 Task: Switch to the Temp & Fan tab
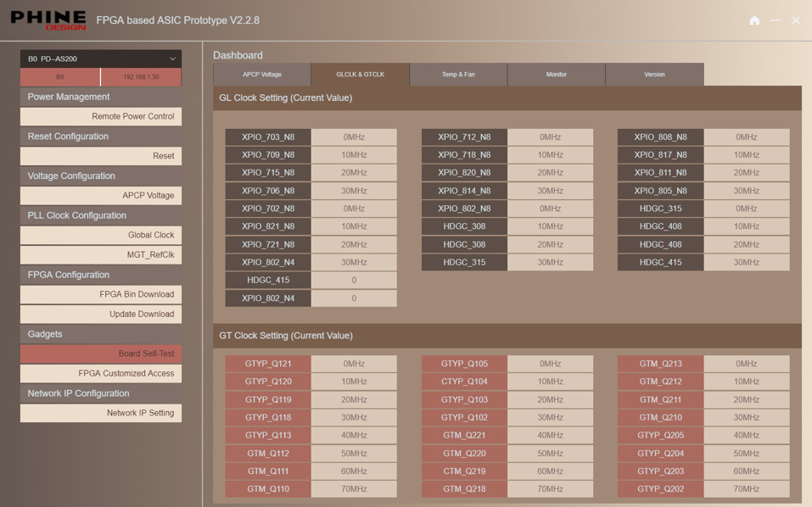click(x=458, y=75)
